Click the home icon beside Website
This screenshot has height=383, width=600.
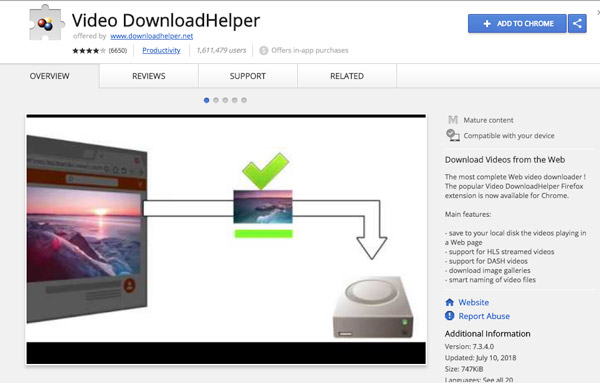[x=450, y=302]
